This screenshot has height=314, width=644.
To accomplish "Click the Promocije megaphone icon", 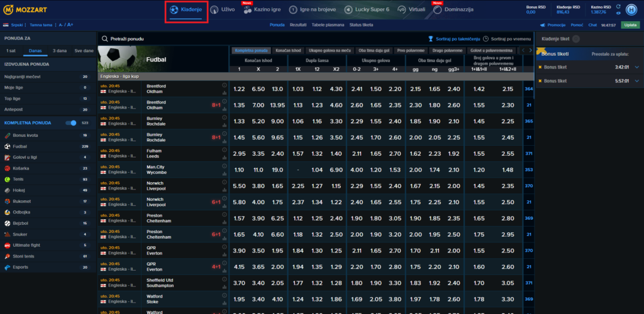I will pyautogui.click(x=543, y=25).
